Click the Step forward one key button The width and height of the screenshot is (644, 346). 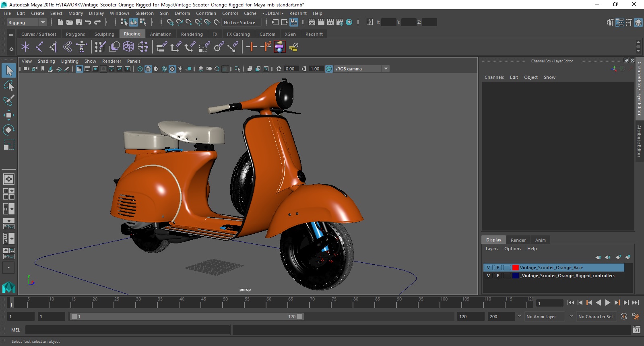[x=617, y=303]
